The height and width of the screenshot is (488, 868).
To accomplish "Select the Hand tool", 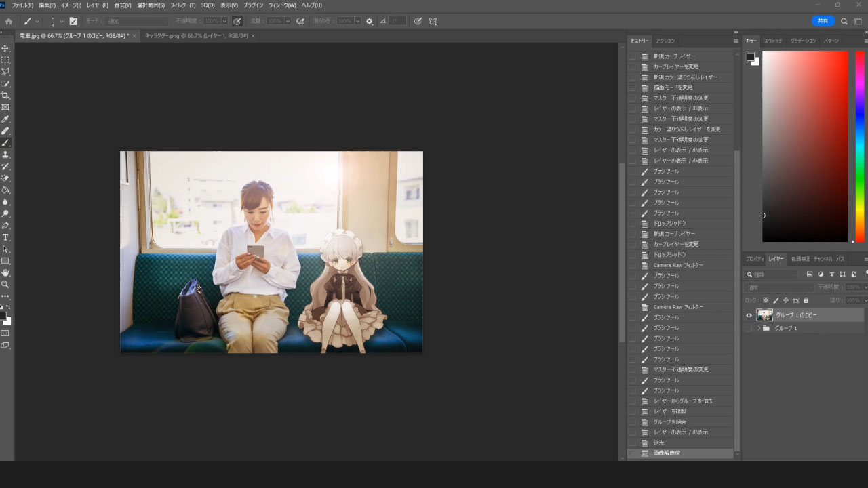I will click(5, 272).
